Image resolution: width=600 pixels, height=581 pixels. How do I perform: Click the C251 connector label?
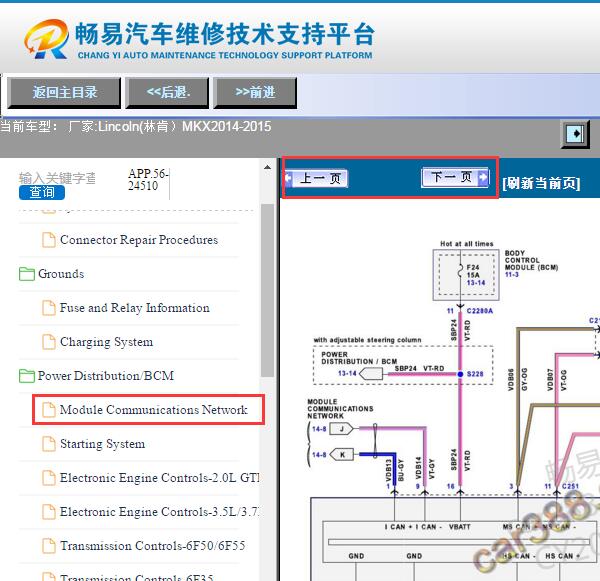[x=570, y=486]
